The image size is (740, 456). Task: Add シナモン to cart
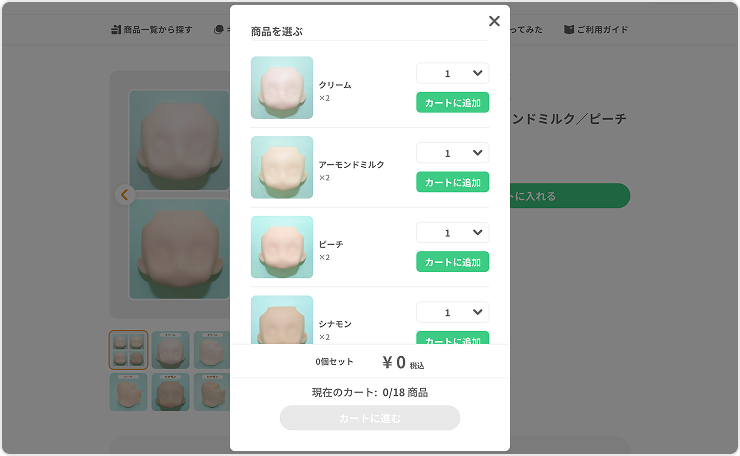click(x=452, y=338)
